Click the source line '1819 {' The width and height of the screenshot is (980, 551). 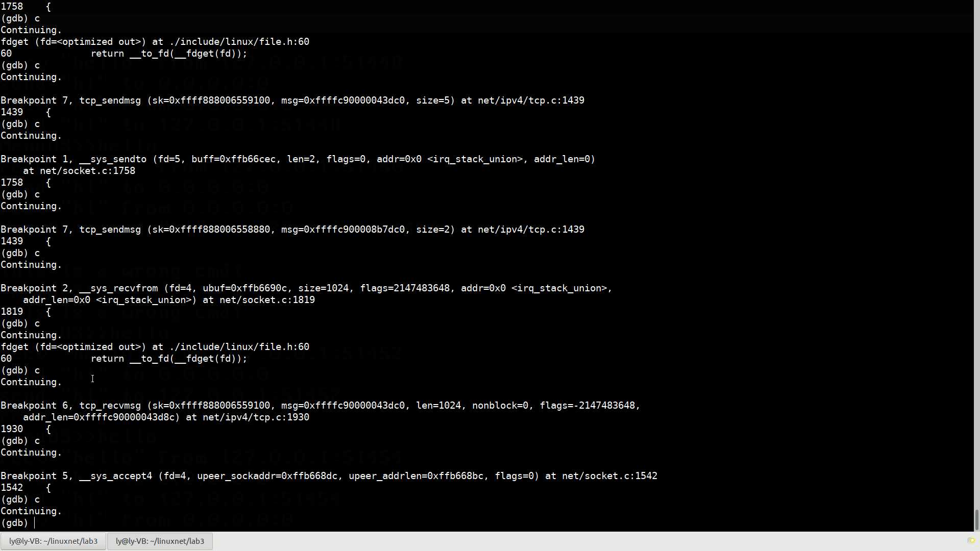click(26, 312)
